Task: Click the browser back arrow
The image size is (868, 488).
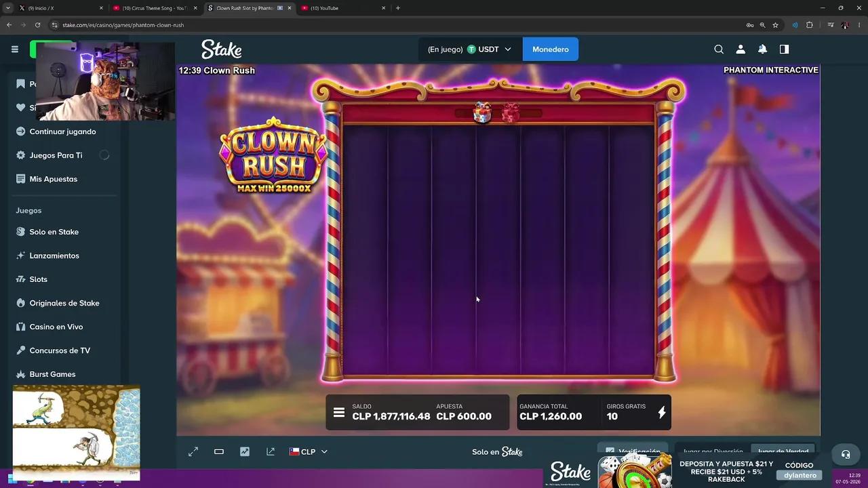Action: point(9,25)
